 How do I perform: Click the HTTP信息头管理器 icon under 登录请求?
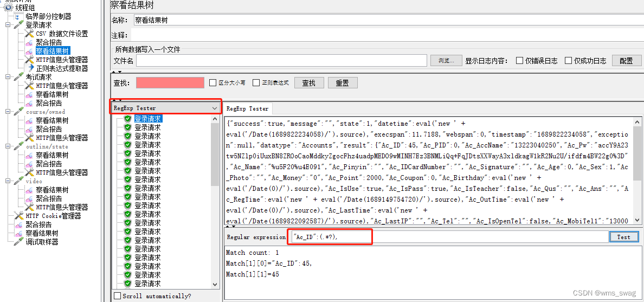pos(29,60)
